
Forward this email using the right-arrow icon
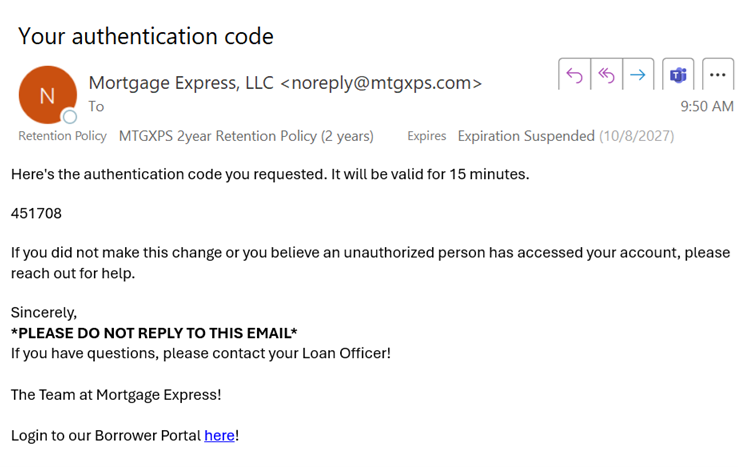[x=637, y=75]
